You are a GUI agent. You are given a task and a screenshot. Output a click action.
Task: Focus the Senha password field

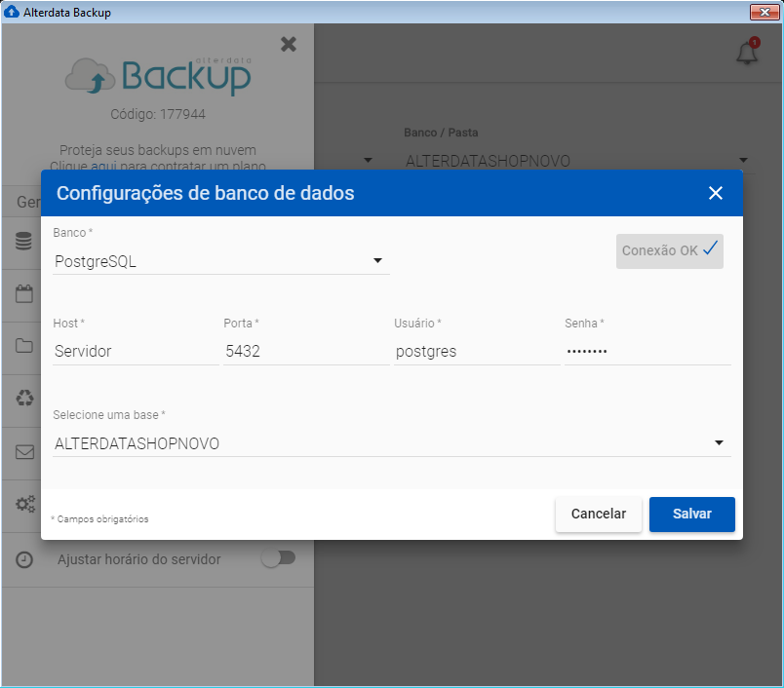pos(646,351)
